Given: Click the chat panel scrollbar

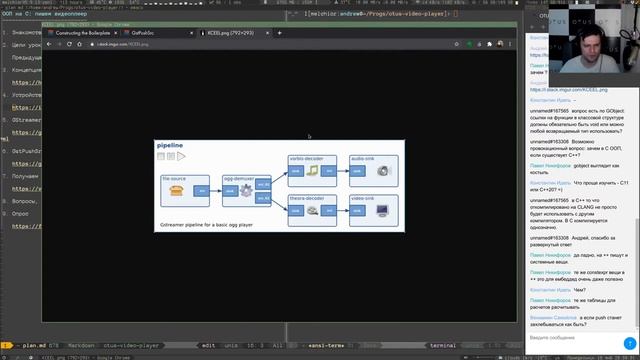Looking at the screenshot, I should pos(637,273).
